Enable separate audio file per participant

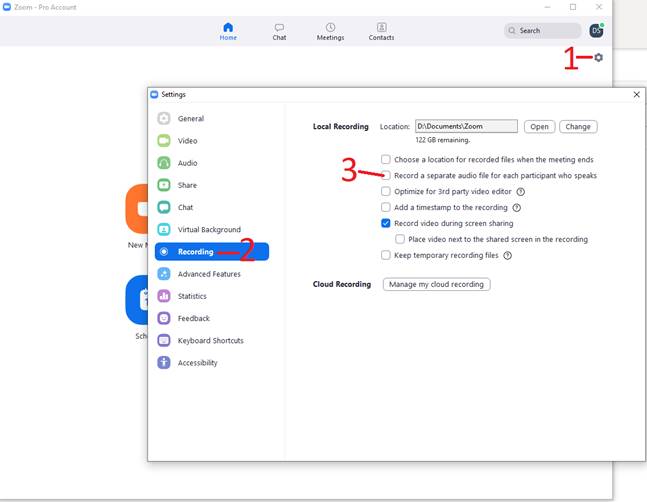(385, 175)
